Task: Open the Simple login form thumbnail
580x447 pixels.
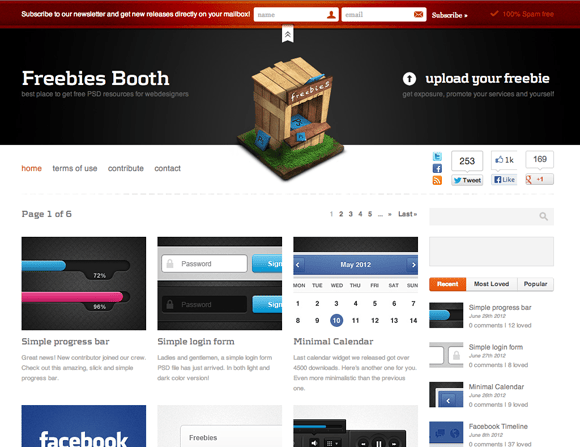Action: click(x=220, y=283)
